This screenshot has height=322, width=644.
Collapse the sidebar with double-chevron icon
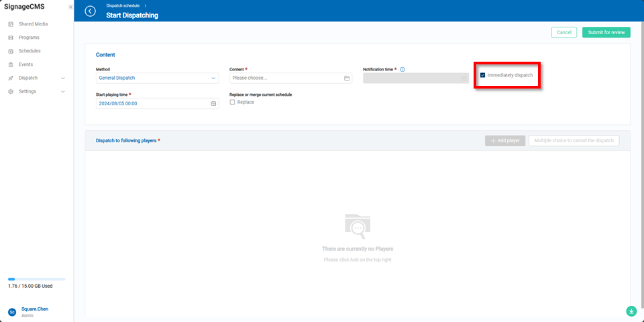[70, 7]
